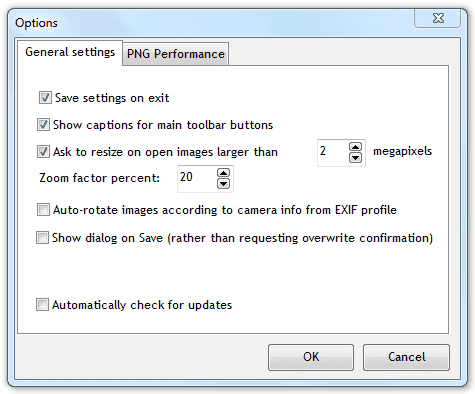Screen dimensions: 475x394
Task: Confirm options with the OK button
Action: point(311,357)
